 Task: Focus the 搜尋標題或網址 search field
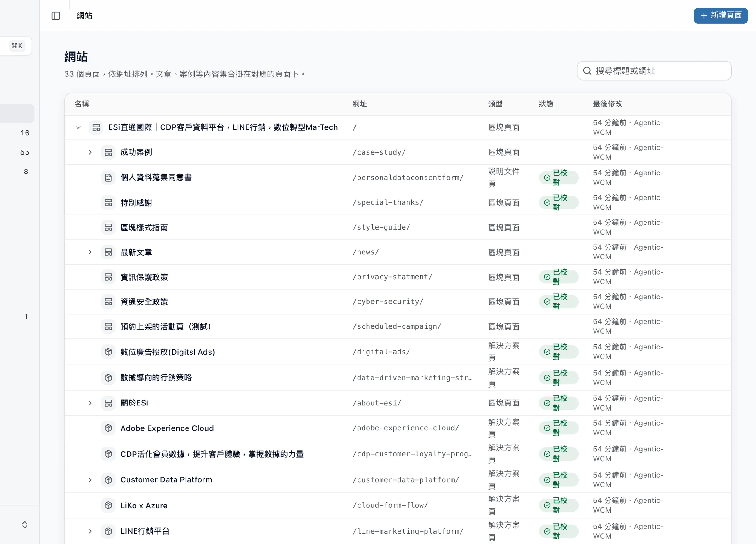(x=654, y=71)
